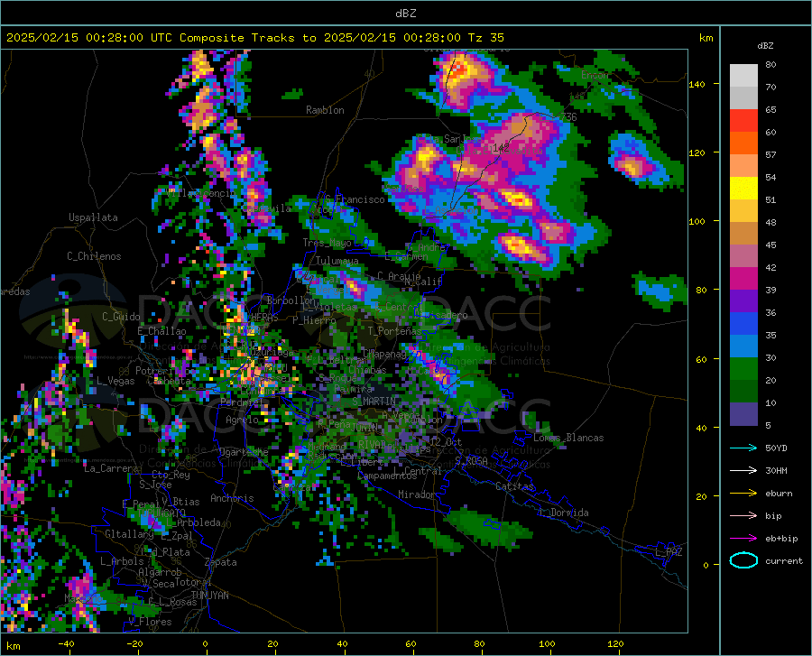Viewport: 812px width, 656px height.
Task: Select the red 60–65 dBZ legend swatch
Action: 743,121
